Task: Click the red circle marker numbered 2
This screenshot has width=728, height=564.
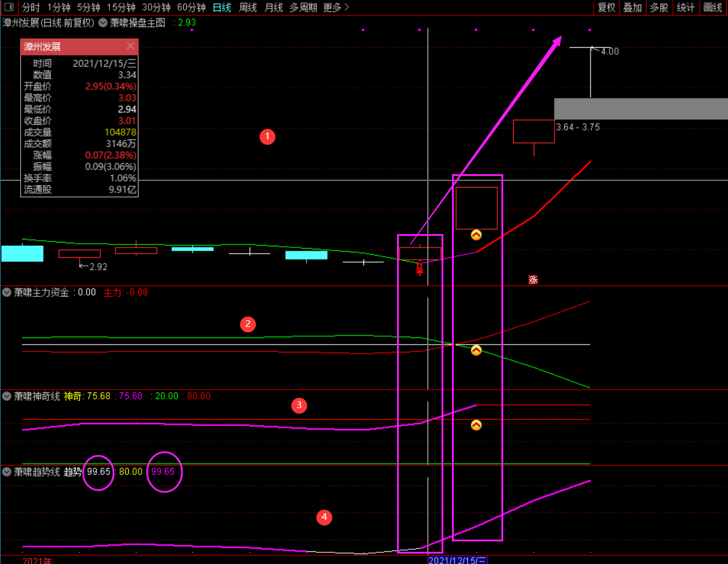Action: click(247, 324)
